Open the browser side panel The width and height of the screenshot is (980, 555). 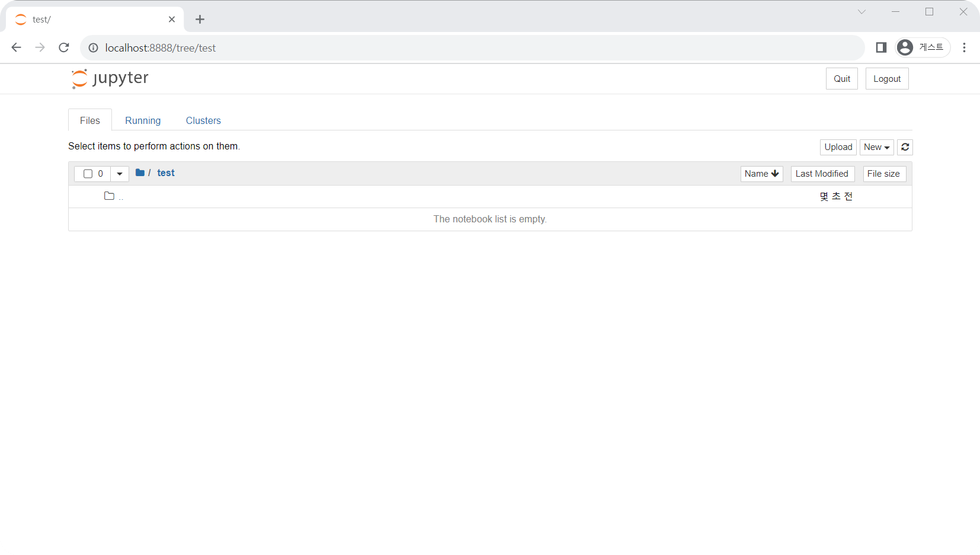pyautogui.click(x=881, y=47)
